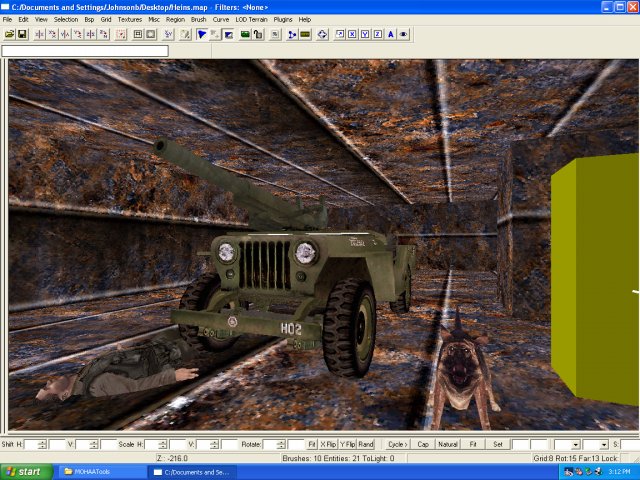The width and height of the screenshot is (640, 480).
Task: Click the Fit button before Set
Action: [x=473, y=444]
